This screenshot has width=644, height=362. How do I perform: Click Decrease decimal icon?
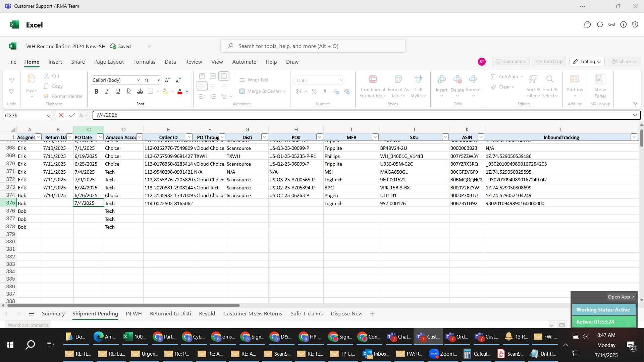(x=347, y=91)
